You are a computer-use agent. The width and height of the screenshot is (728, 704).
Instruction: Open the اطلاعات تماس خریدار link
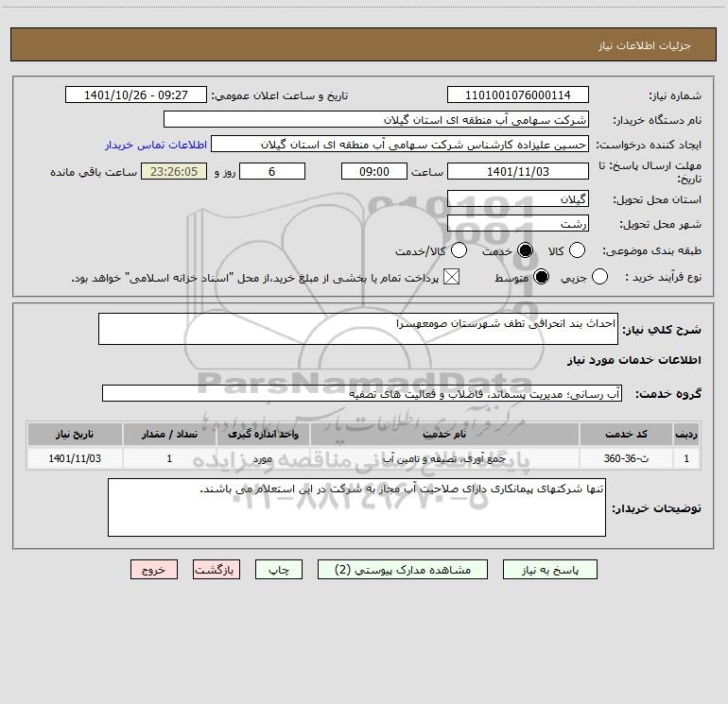[156, 145]
